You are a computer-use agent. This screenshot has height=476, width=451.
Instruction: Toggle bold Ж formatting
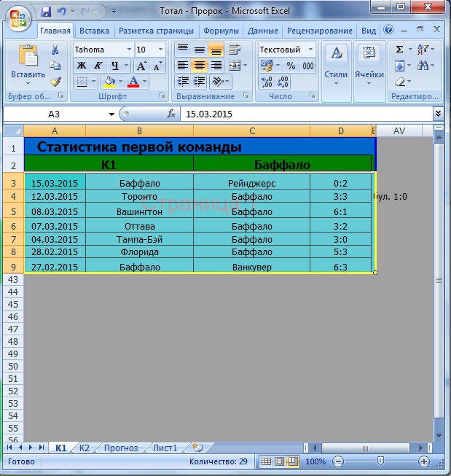coord(82,66)
